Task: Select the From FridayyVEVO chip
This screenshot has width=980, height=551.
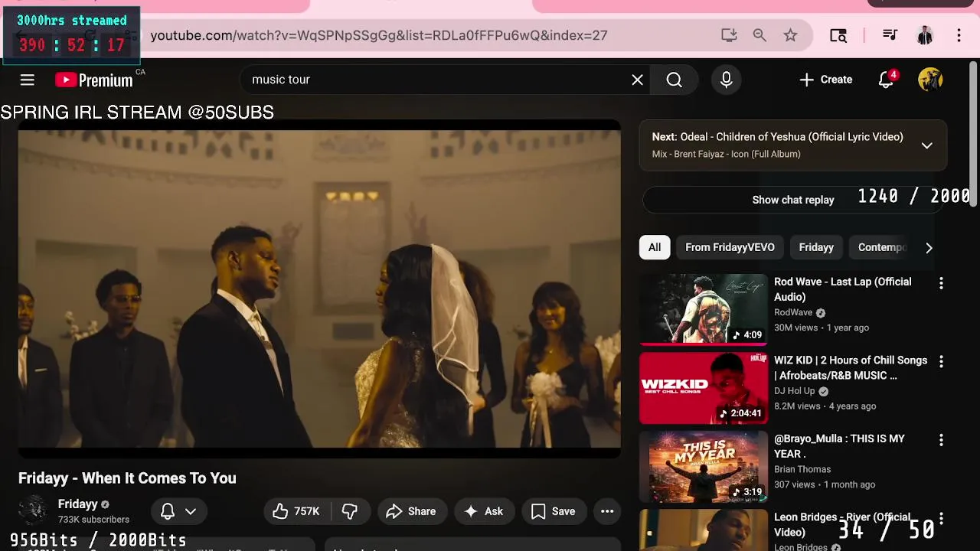Action: click(x=730, y=247)
